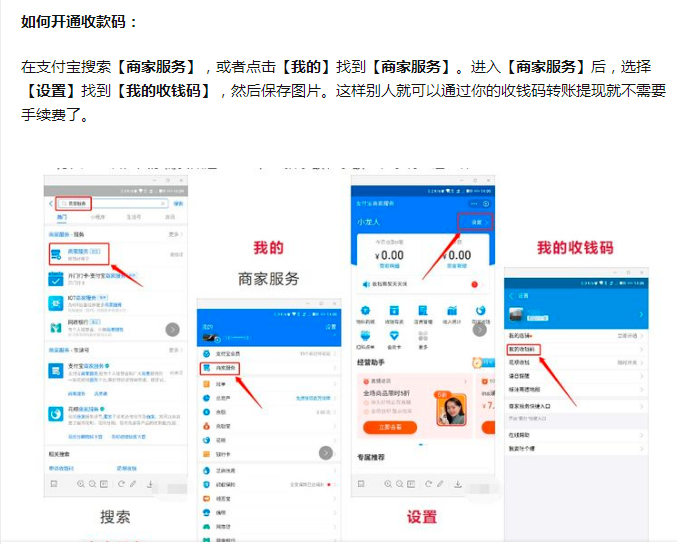The width and height of the screenshot is (677, 544).
Task: Click the 商家服务 icon in 我的 list
Action: 206,368
